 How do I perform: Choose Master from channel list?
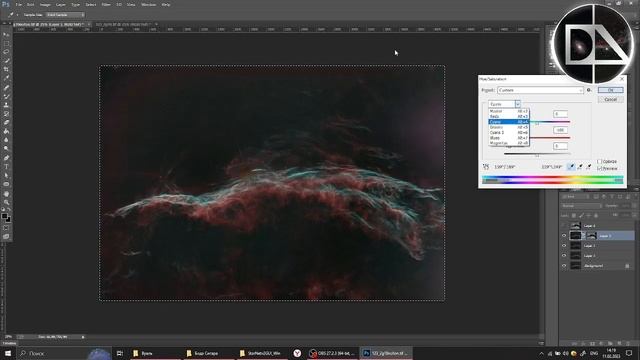tap(509, 111)
